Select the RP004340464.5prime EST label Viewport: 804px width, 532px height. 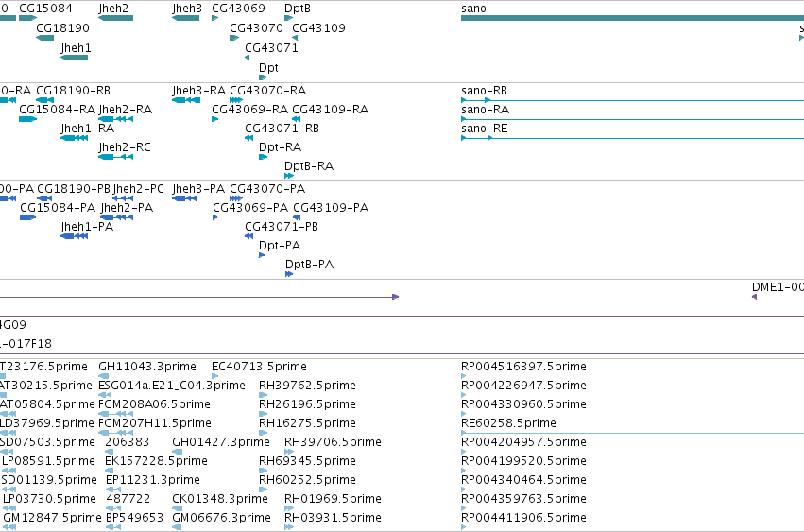point(523,480)
